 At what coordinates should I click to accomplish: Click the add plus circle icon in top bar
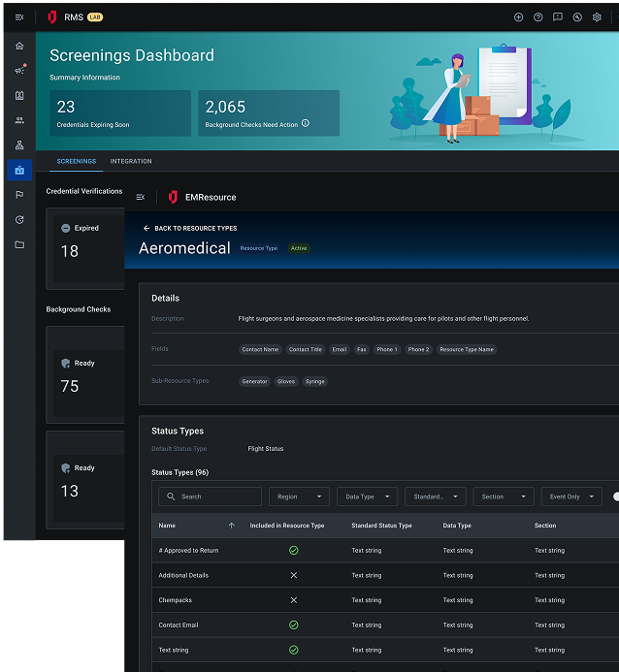(x=518, y=17)
